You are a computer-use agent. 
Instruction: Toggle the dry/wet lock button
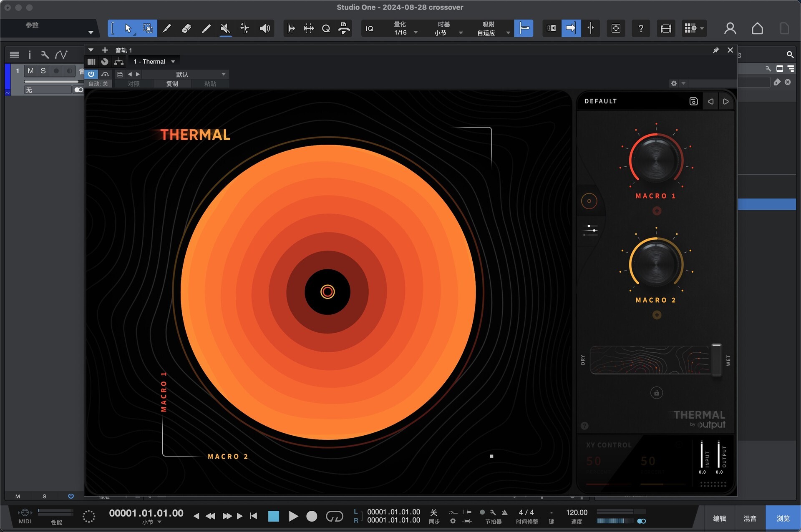656,393
